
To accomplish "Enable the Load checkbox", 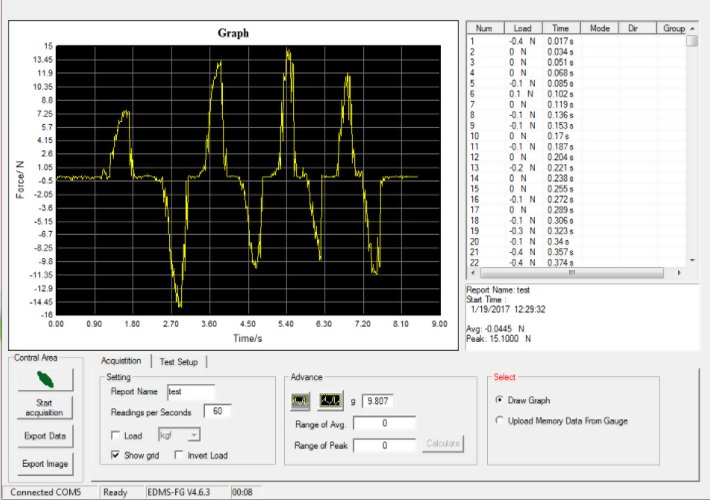I will point(115,434).
